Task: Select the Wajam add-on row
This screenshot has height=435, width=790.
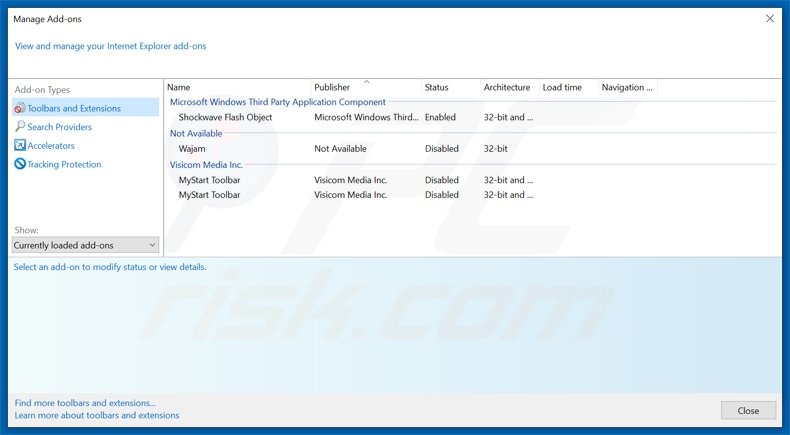Action: (192, 149)
